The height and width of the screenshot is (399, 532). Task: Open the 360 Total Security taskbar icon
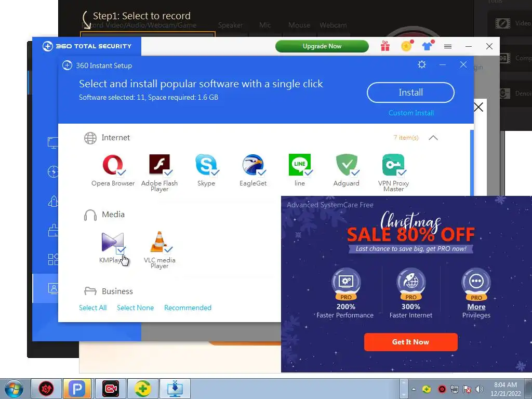142,389
